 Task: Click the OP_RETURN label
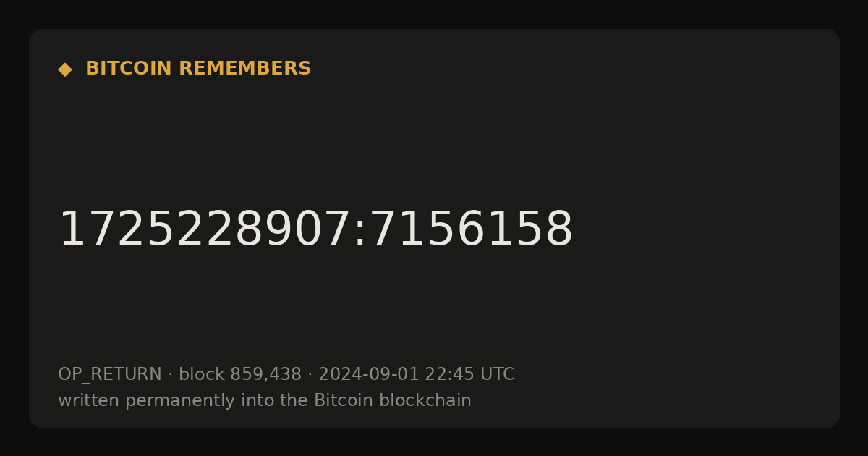coord(110,375)
